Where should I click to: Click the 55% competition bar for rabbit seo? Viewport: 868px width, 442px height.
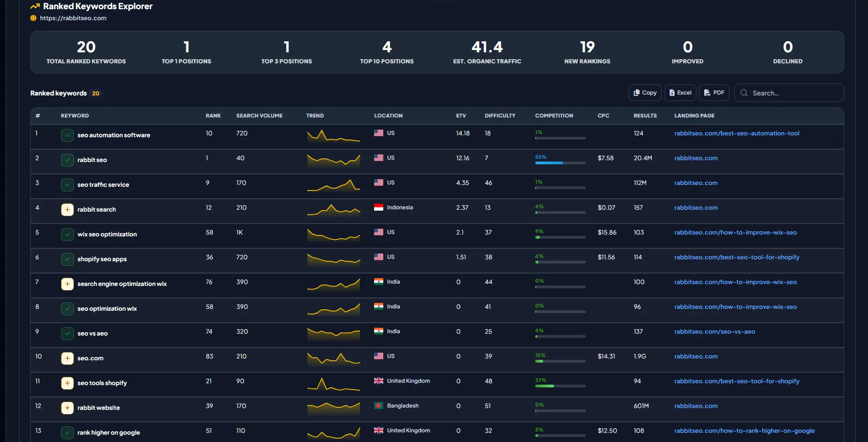point(560,163)
